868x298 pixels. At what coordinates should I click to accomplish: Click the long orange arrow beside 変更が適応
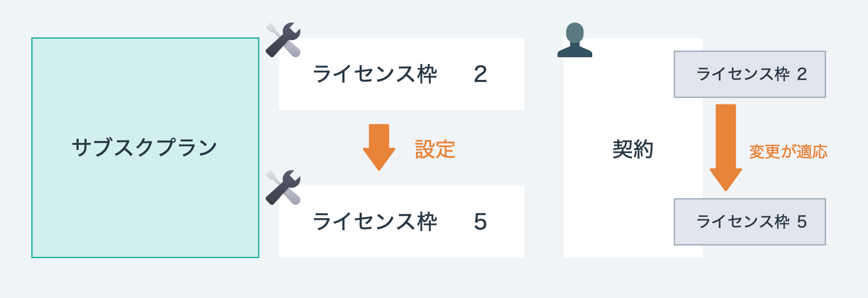725,147
